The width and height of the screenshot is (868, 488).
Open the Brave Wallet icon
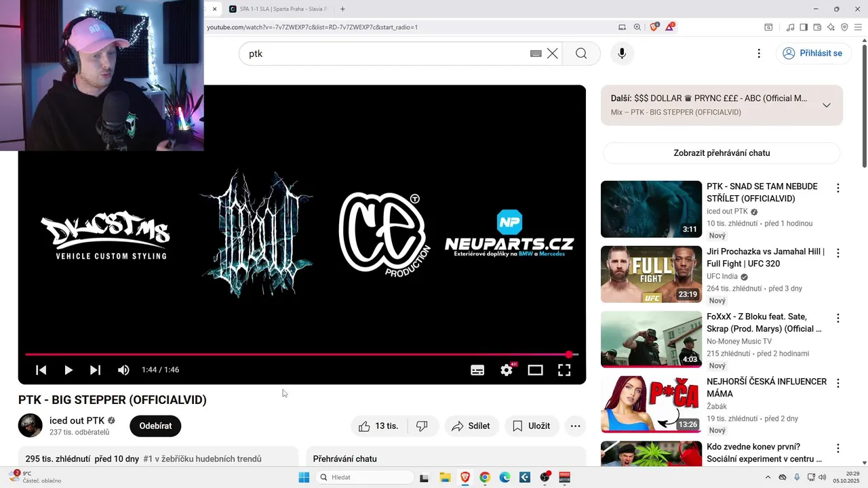[x=817, y=27]
